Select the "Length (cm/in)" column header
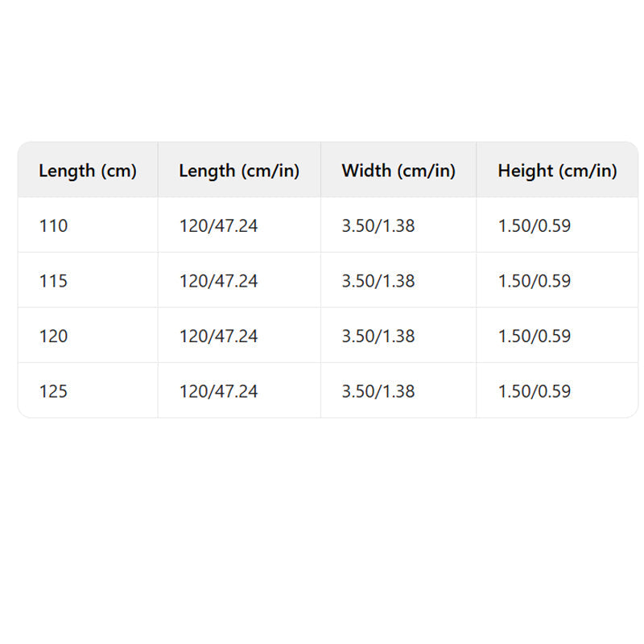 (239, 171)
